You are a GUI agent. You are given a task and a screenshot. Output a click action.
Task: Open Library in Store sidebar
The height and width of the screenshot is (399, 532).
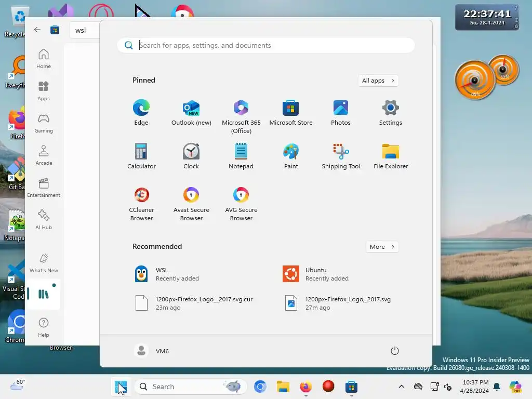pyautogui.click(x=44, y=294)
